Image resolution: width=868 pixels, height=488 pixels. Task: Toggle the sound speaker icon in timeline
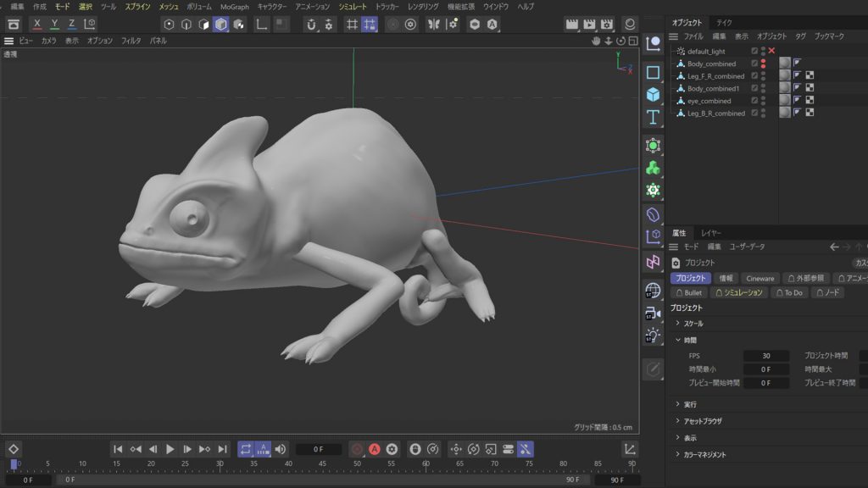click(x=281, y=449)
